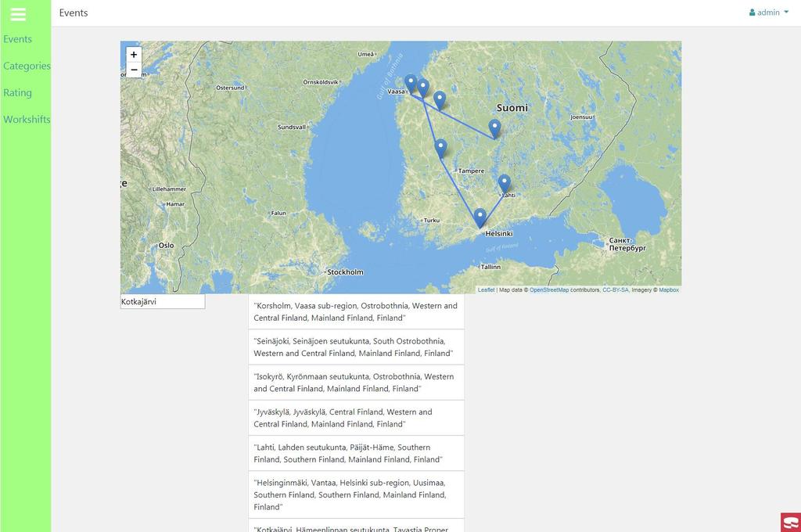This screenshot has width=801, height=532.
Task: Select the Kotkajärvi, Hämeenlinnan seutukunta list entry
Action: (x=356, y=526)
